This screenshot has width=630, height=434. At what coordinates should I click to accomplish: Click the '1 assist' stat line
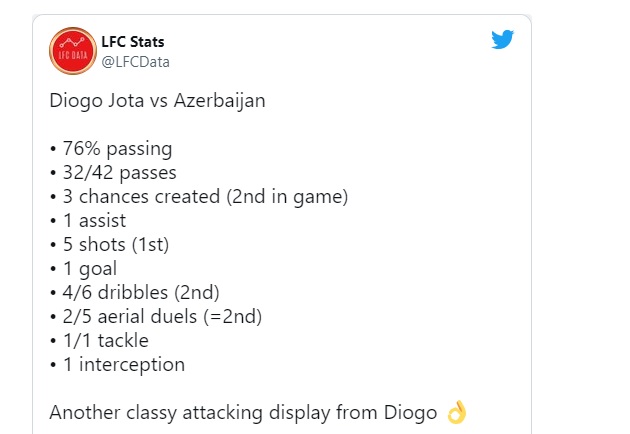pos(97,221)
